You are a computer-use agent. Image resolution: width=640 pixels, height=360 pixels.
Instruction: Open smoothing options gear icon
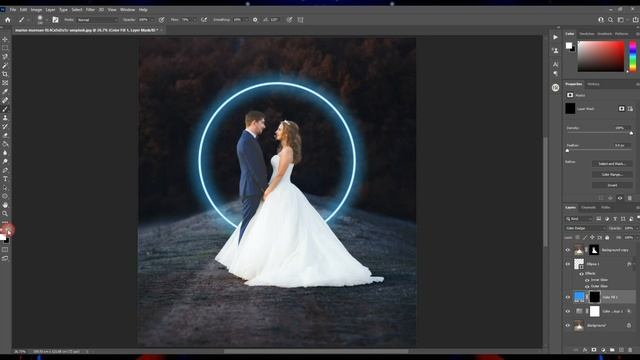pyautogui.click(x=255, y=20)
